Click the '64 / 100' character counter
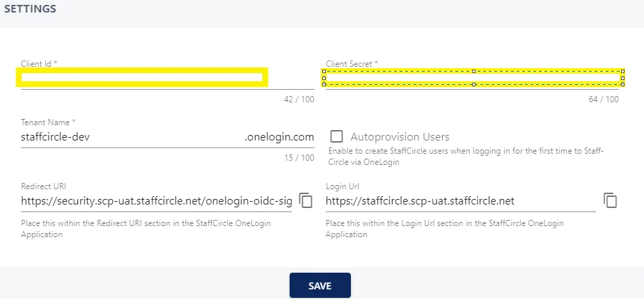 coord(604,99)
